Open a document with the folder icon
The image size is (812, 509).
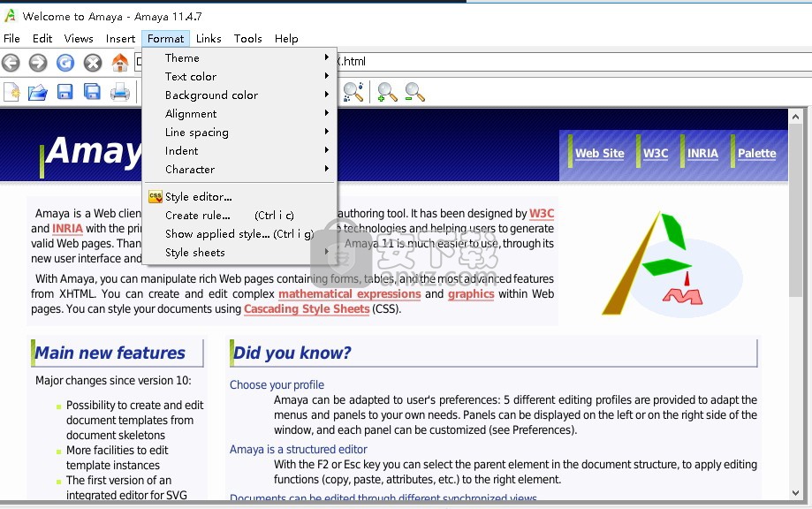(38, 92)
